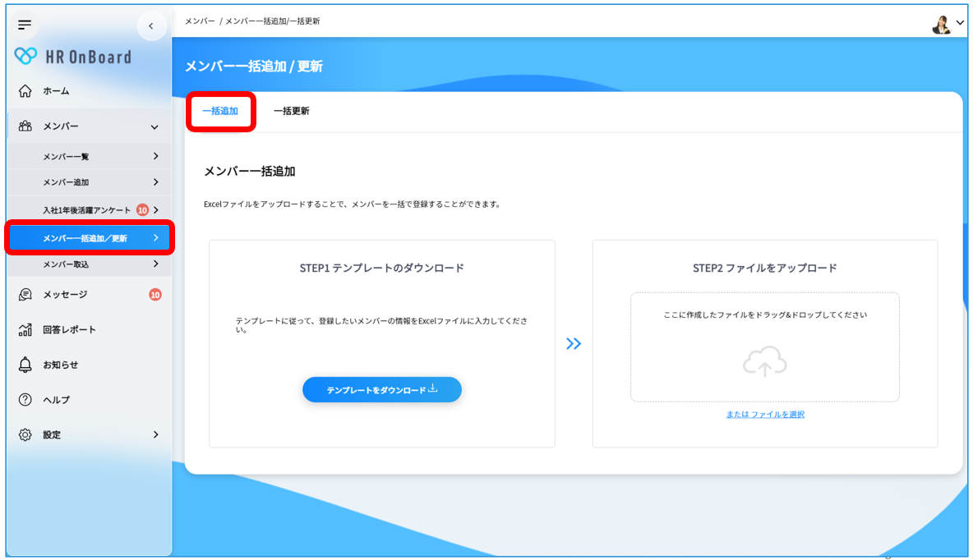Click the HR OnBoard logo
973x560 pixels.
pyautogui.click(x=72, y=57)
